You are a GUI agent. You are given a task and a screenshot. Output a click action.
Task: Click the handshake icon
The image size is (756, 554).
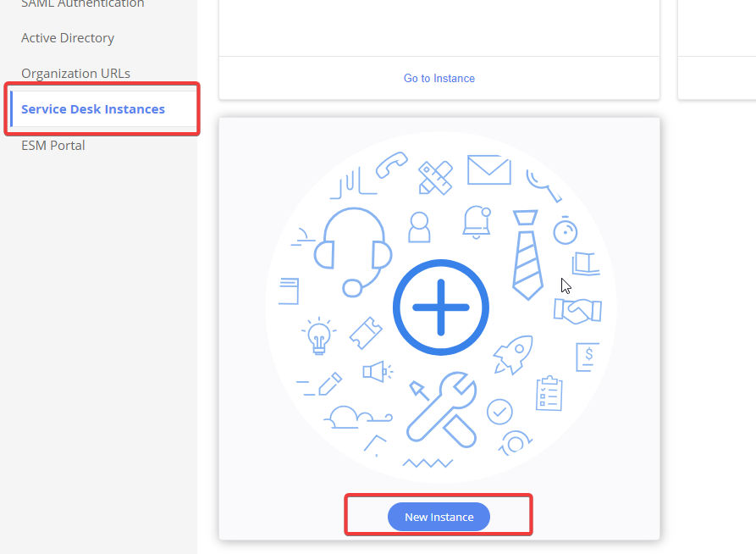coord(577,311)
